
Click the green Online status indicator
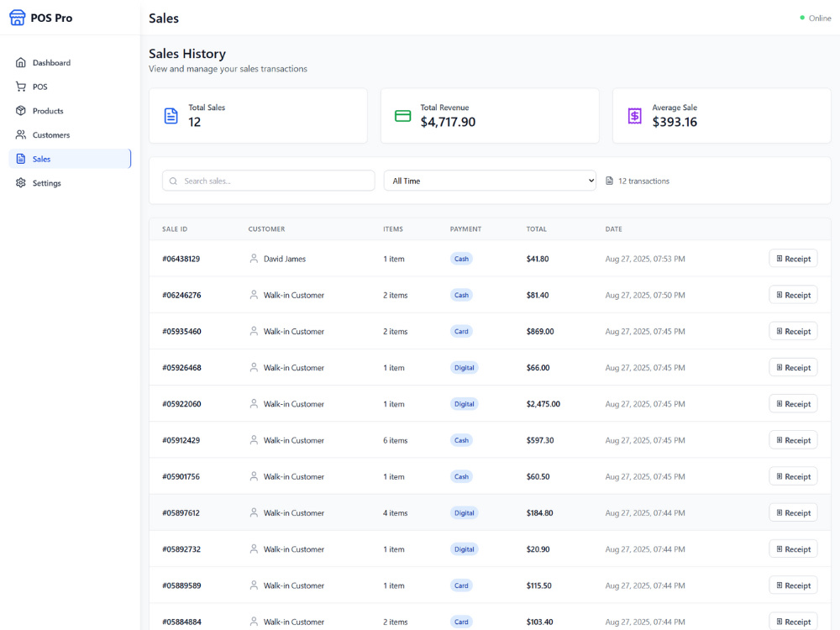pyautogui.click(x=802, y=18)
